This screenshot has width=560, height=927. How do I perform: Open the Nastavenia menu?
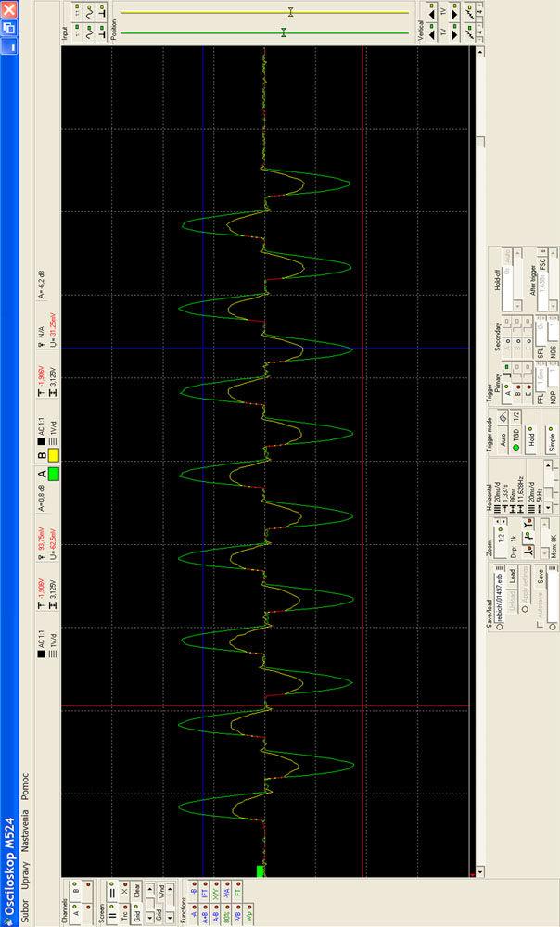pyautogui.click(x=25, y=830)
